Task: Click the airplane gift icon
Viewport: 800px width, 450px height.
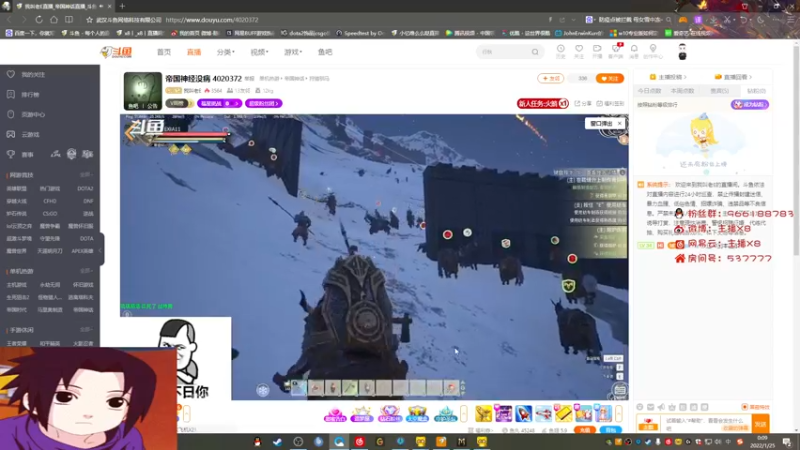Action: (543, 414)
